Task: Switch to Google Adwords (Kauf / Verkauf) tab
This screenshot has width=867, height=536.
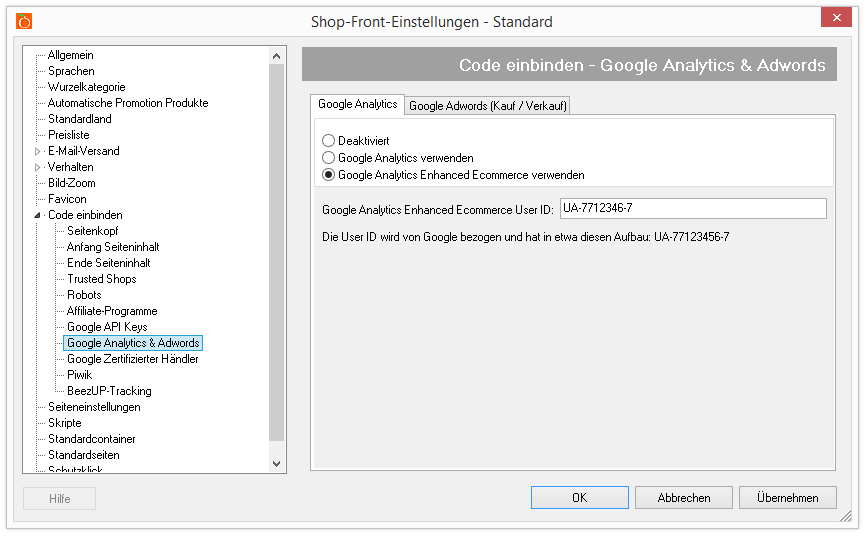Action: pos(488,106)
